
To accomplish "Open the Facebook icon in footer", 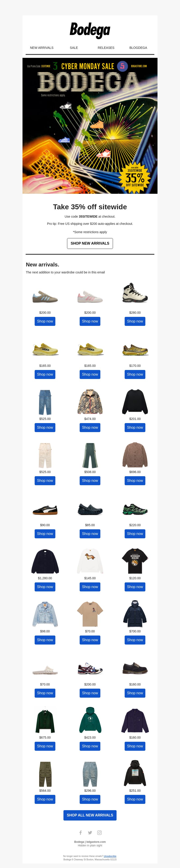I will [81, 833].
